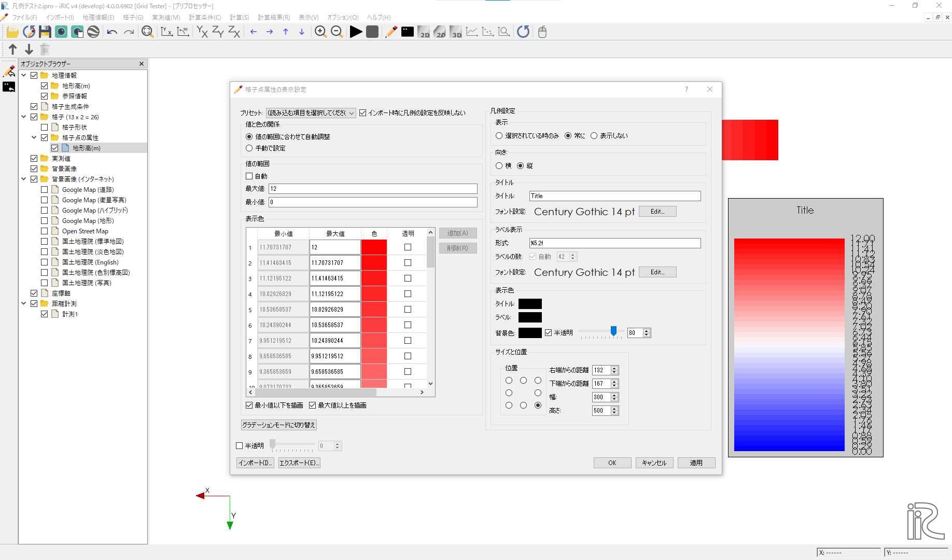Image resolution: width=952 pixels, height=560 pixels.
Task: Select the snapshot capture icon in toolbar
Action: pyautogui.click(x=61, y=32)
